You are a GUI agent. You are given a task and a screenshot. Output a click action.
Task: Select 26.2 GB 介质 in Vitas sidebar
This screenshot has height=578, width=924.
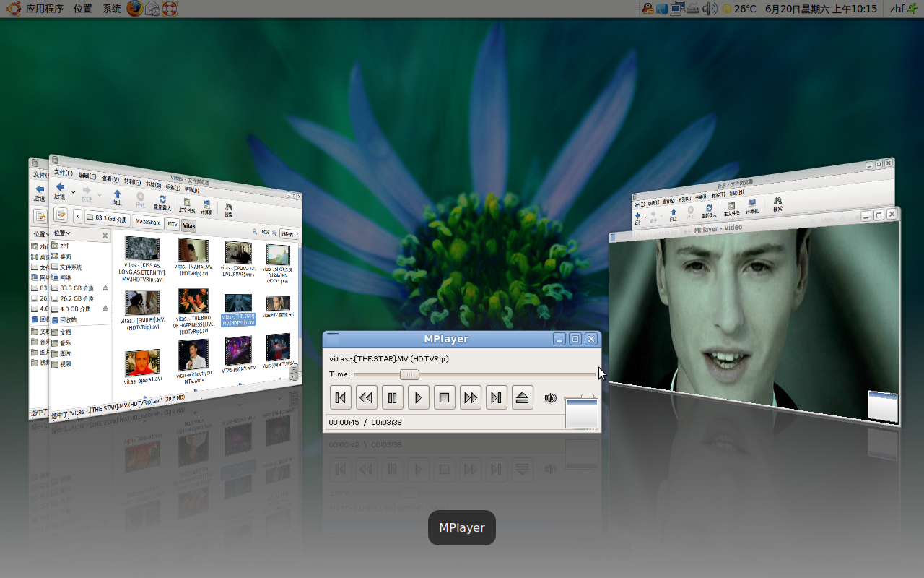point(72,298)
